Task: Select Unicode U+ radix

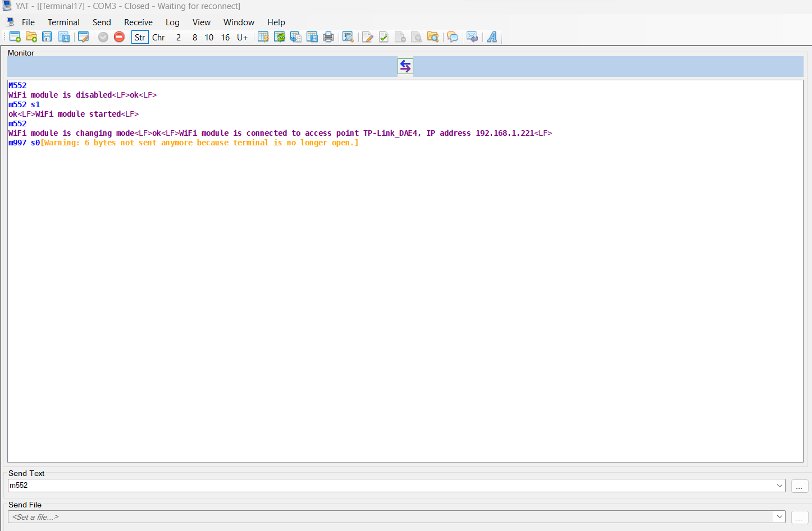Action: [x=243, y=38]
